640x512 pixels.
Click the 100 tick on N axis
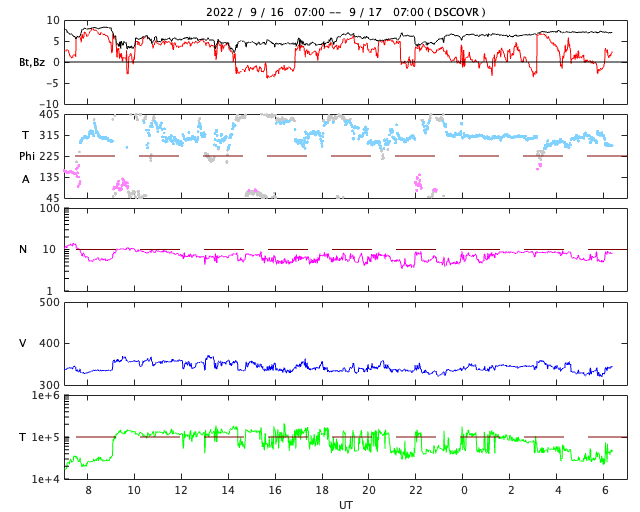[x=49, y=208]
